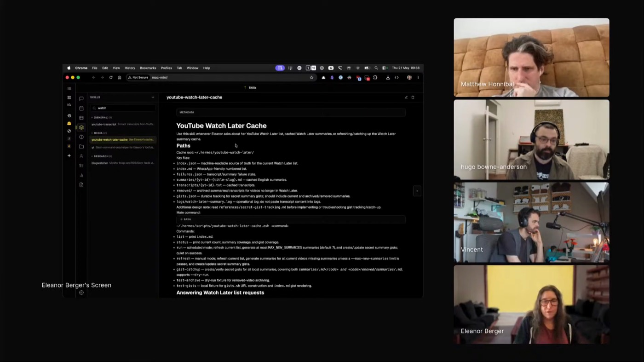
Task: Select Matthew Honnibal's video tile
Action: click(x=531, y=57)
